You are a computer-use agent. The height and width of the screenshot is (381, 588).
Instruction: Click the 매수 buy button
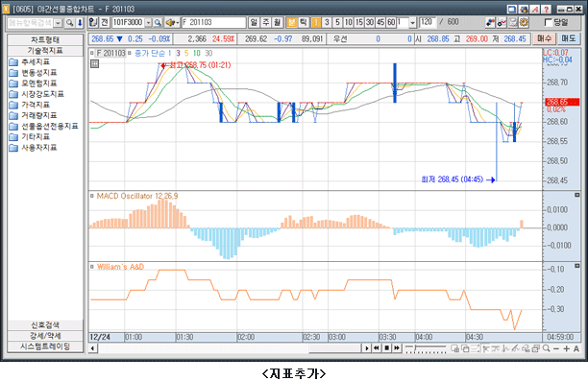pyautogui.click(x=544, y=38)
